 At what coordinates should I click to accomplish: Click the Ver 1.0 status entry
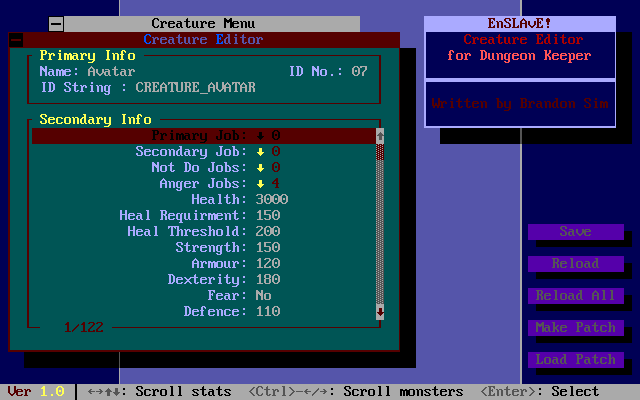point(36,392)
